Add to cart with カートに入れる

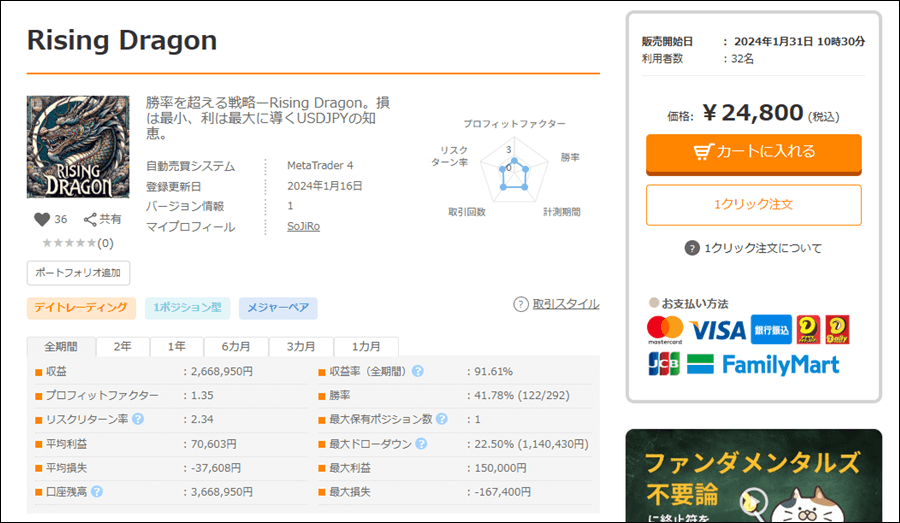[753, 152]
